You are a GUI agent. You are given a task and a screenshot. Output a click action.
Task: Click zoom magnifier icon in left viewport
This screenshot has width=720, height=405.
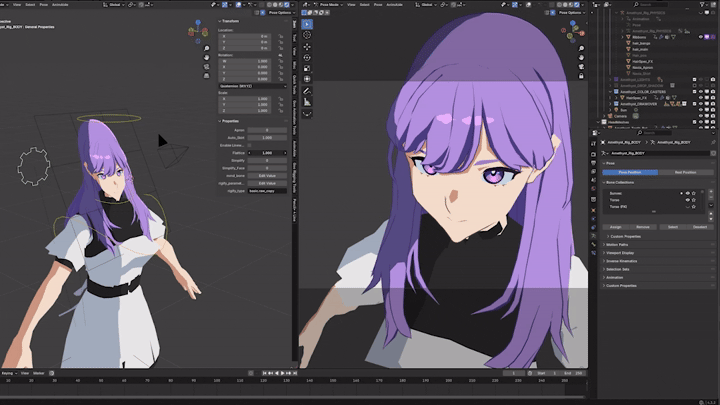pyautogui.click(x=206, y=49)
